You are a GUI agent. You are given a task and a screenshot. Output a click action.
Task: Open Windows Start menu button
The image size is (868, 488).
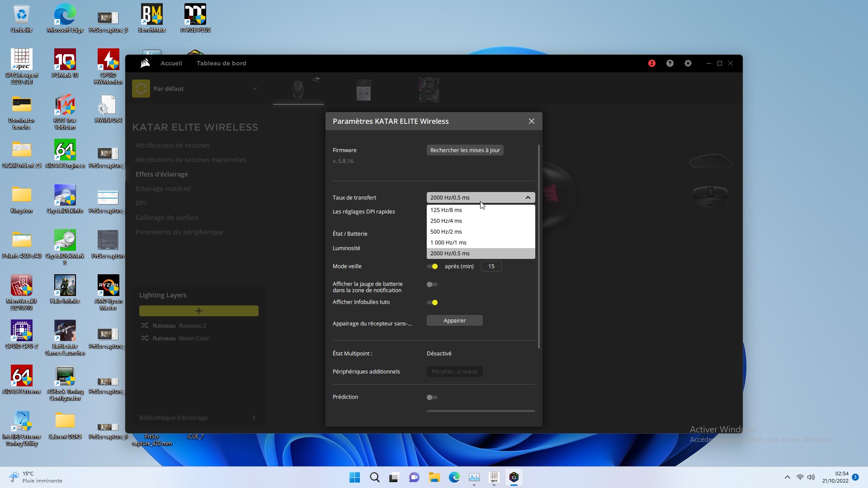[x=355, y=477]
